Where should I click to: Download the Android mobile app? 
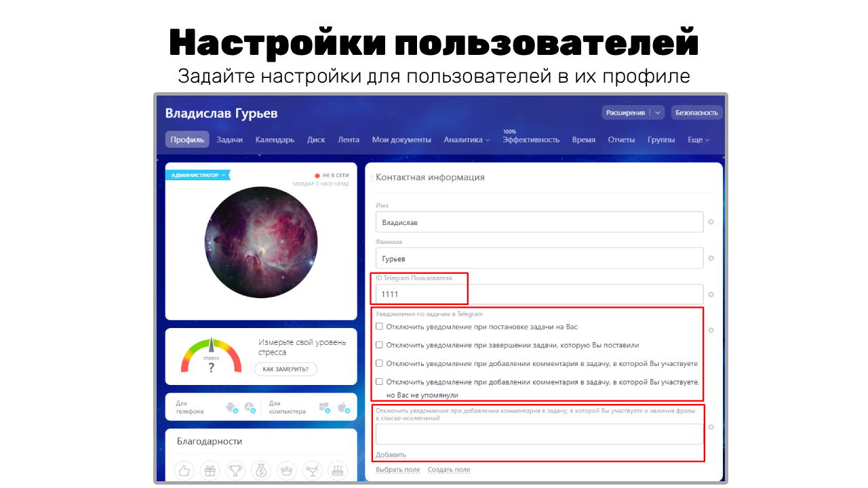point(231,407)
